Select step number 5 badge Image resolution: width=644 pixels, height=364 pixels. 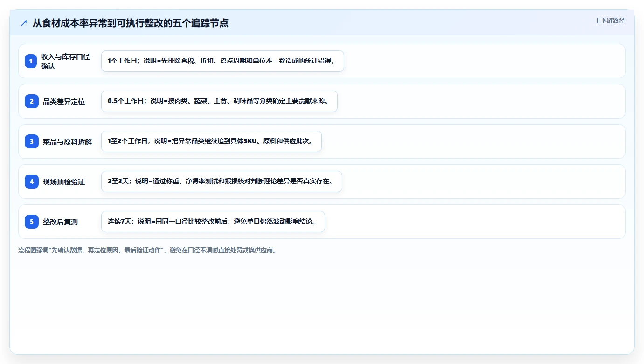(x=32, y=222)
